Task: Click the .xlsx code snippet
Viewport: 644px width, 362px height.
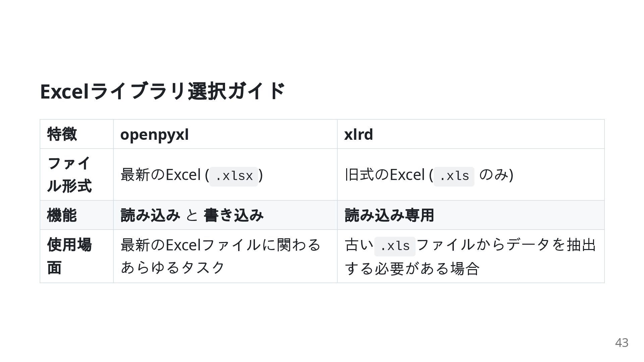Action: coord(233,176)
